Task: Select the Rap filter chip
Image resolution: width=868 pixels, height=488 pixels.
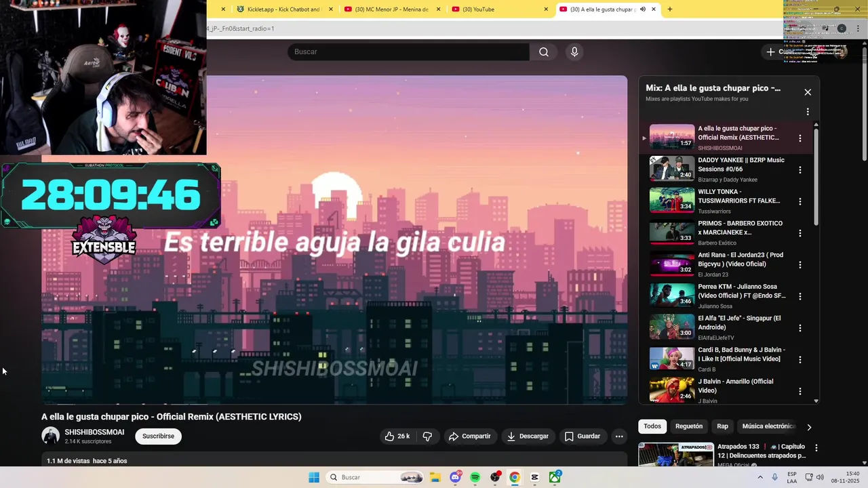Action: pos(723,426)
